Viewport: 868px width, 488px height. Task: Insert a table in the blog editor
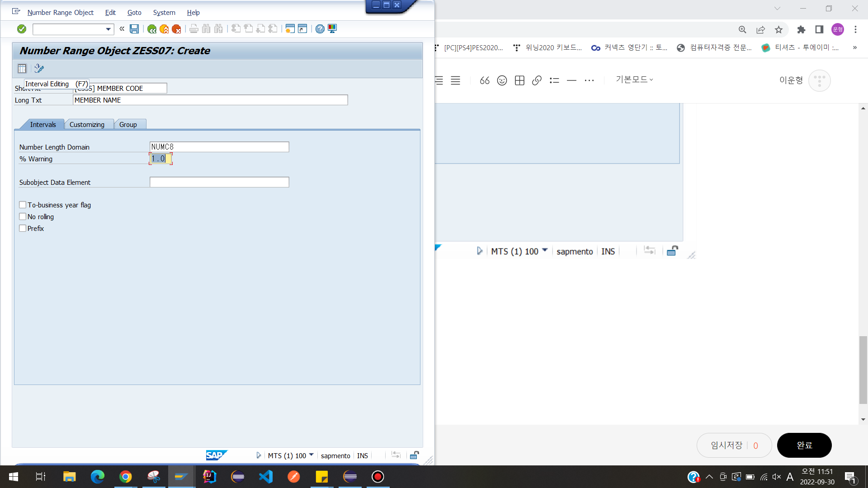(519, 80)
